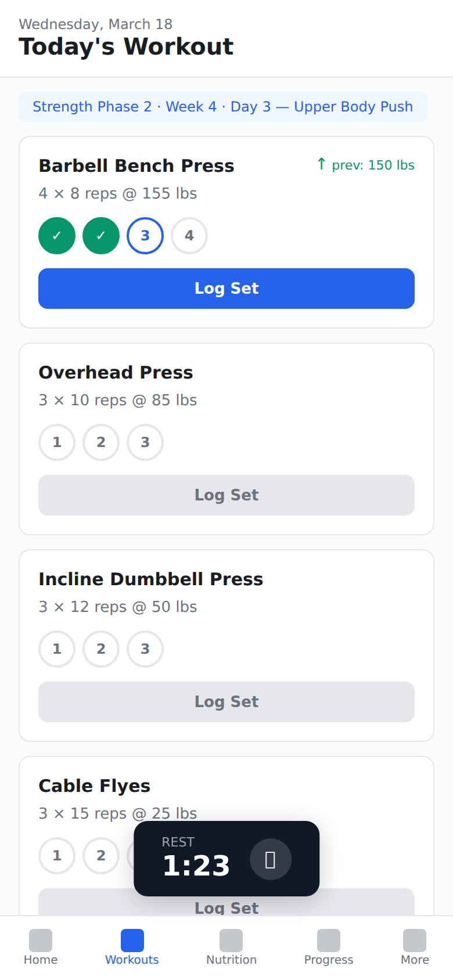453x980 pixels.
Task: Select set 4 circle for Barbell Bench Press
Action: coord(189,236)
